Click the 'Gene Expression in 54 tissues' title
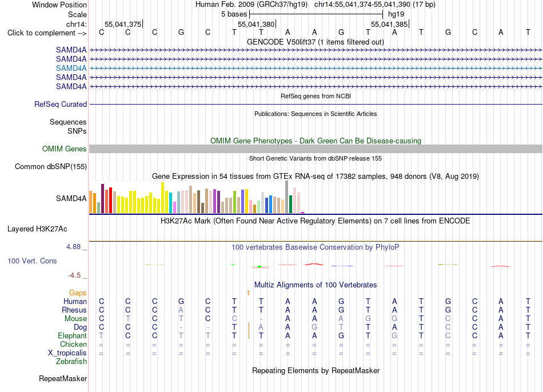The width and height of the screenshot is (543, 392). [316, 176]
